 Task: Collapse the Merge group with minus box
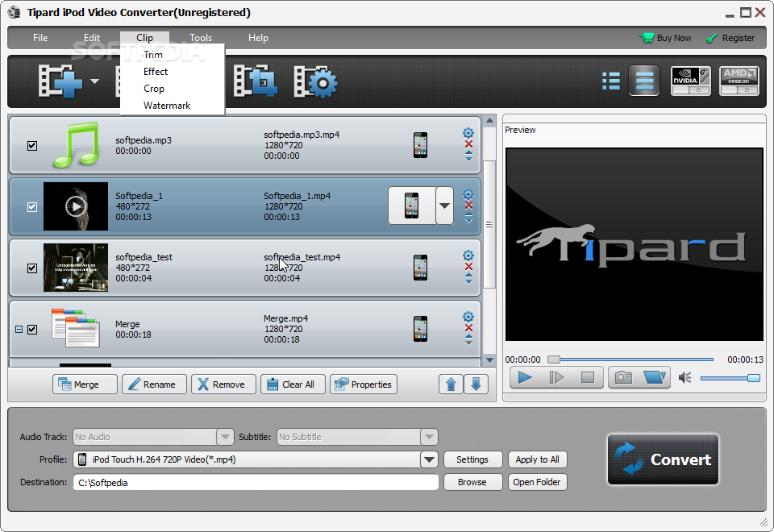19,329
